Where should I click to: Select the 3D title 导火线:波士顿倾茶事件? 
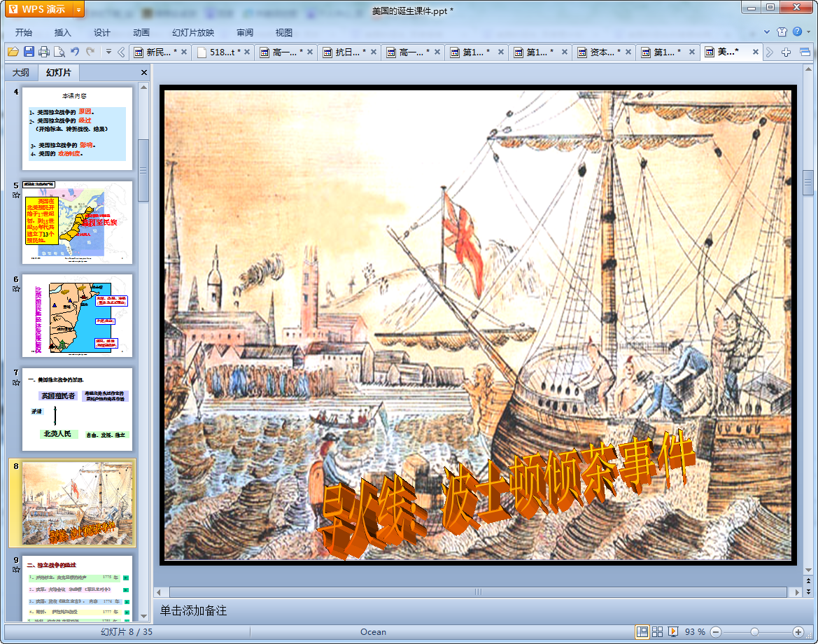(506, 493)
